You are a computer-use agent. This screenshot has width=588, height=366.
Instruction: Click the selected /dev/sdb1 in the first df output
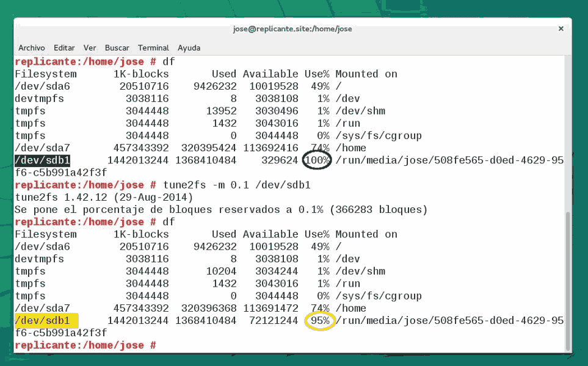click(42, 160)
